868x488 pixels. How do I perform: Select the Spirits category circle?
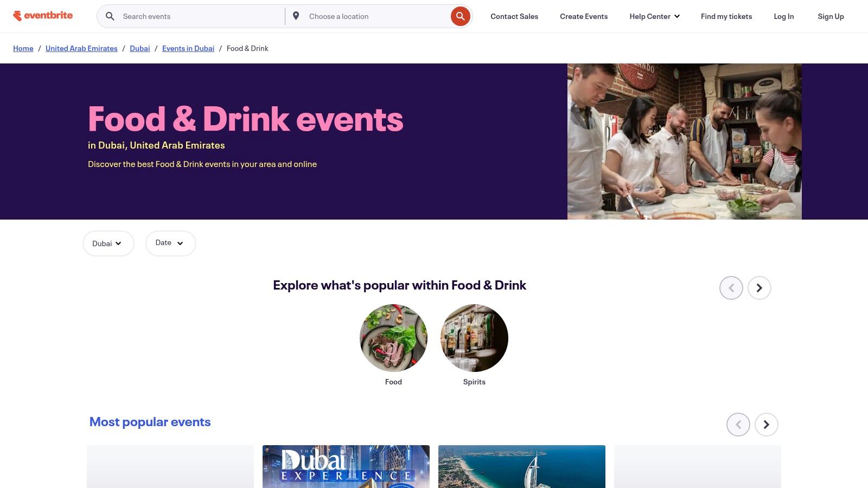click(474, 338)
